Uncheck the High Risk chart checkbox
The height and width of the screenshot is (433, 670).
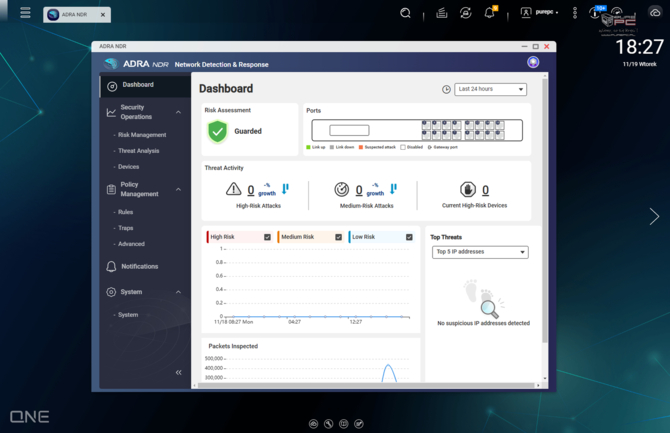click(267, 237)
